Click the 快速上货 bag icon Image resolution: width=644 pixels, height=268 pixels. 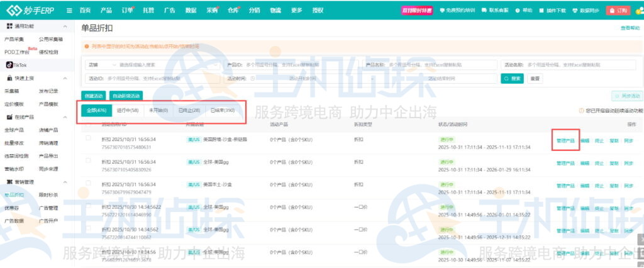9,78
